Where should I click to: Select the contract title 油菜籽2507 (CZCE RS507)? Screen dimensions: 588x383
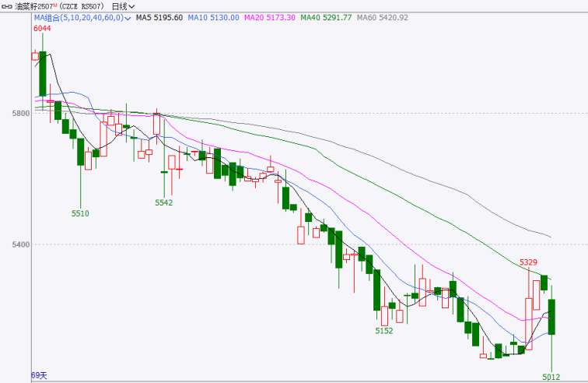(60, 6)
